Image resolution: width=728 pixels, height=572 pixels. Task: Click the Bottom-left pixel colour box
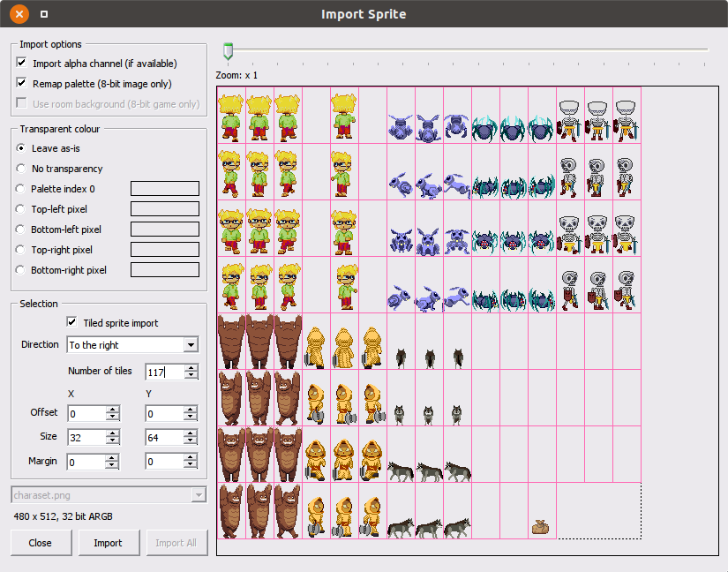click(x=165, y=229)
